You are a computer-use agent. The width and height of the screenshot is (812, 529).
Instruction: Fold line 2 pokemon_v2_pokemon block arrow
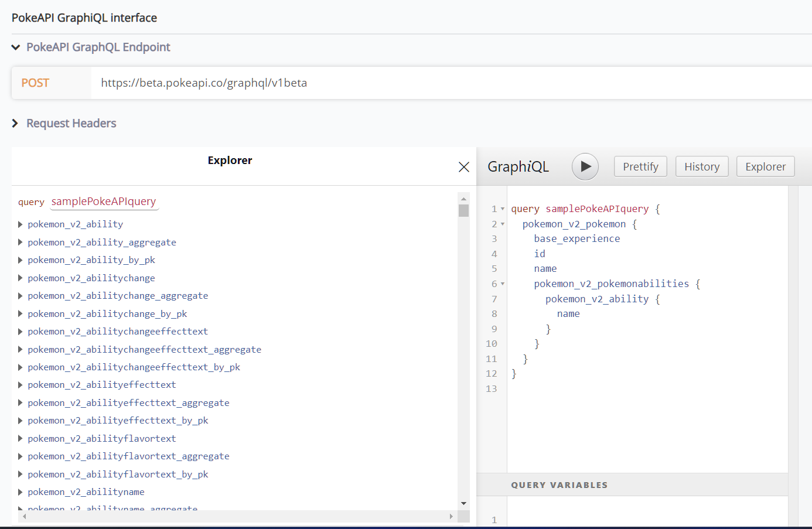click(502, 224)
